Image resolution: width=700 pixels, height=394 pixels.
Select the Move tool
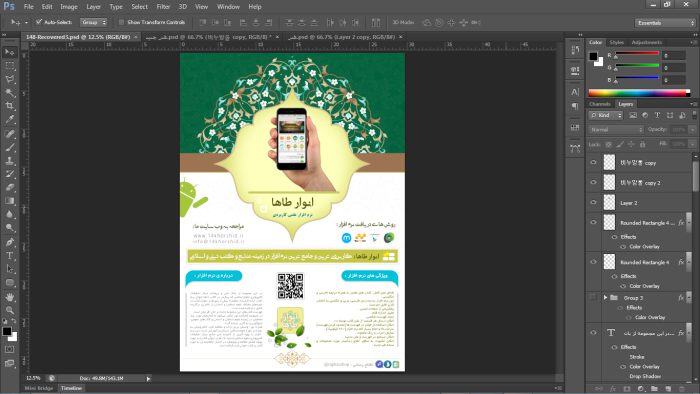point(9,52)
